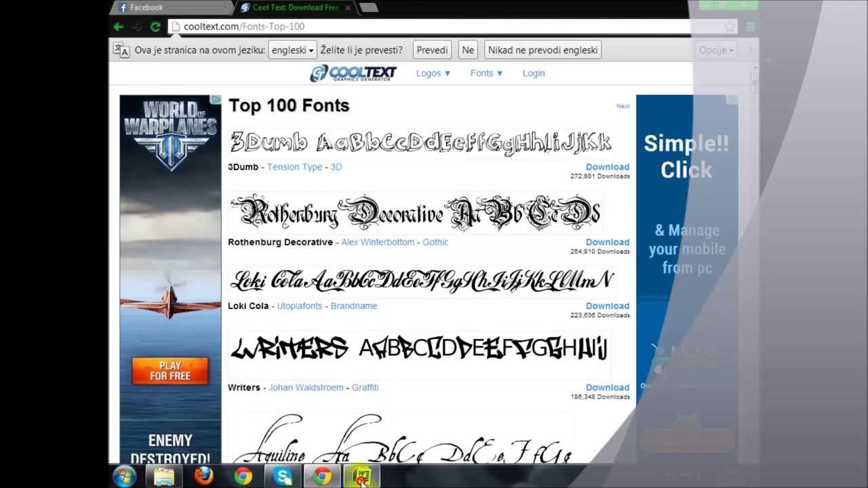The image size is (868, 488).
Task: Switch to the Facebook tab
Action: point(170,7)
